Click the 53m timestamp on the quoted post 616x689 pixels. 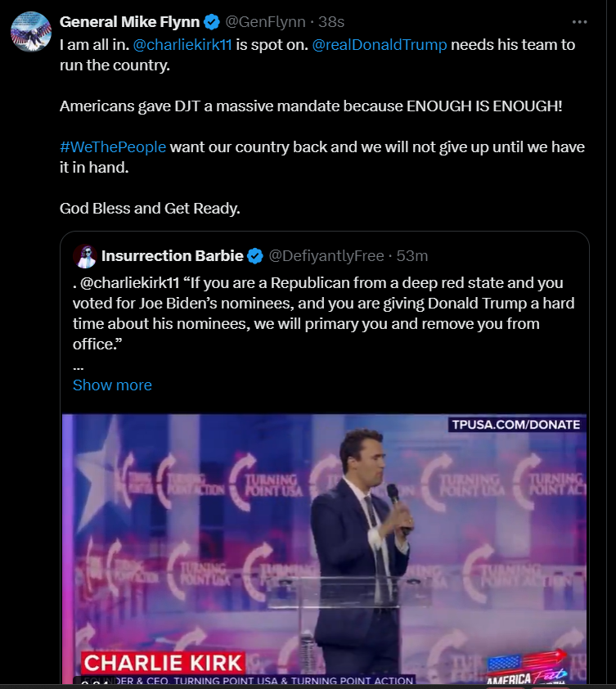click(x=412, y=256)
